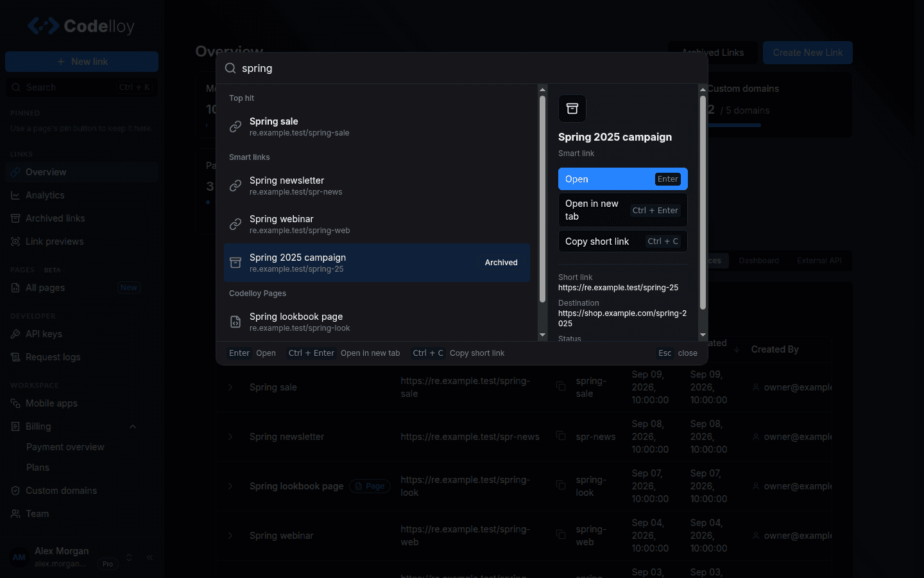
Task: Select the Spring webinar search result
Action: 377,224
